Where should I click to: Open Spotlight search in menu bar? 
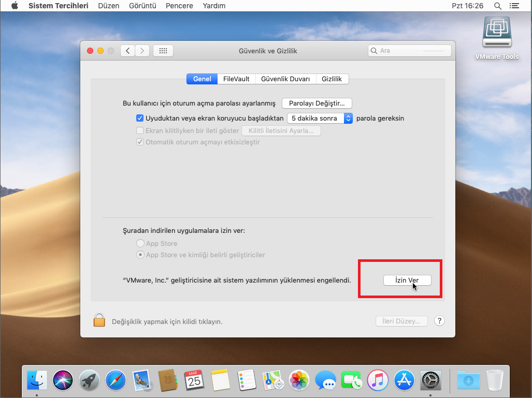pyautogui.click(x=498, y=6)
